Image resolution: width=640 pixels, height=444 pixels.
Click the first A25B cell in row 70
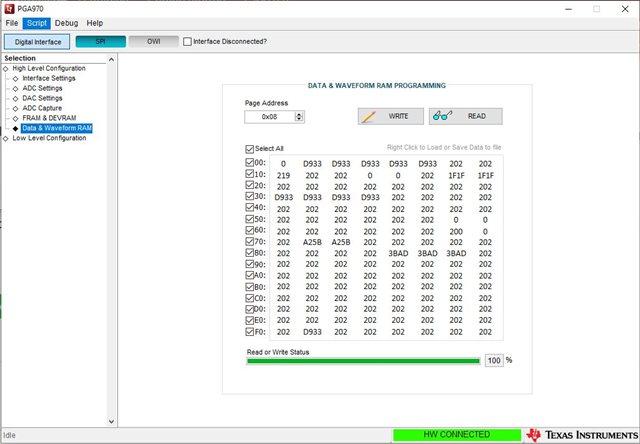coord(312,242)
